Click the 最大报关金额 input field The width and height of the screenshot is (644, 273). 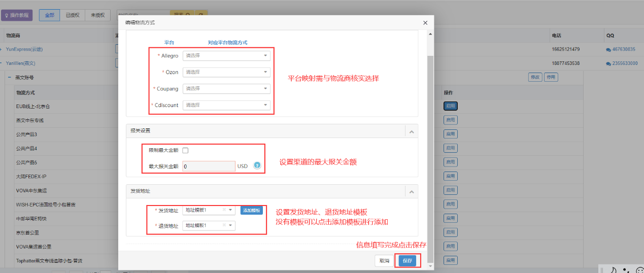click(x=209, y=166)
